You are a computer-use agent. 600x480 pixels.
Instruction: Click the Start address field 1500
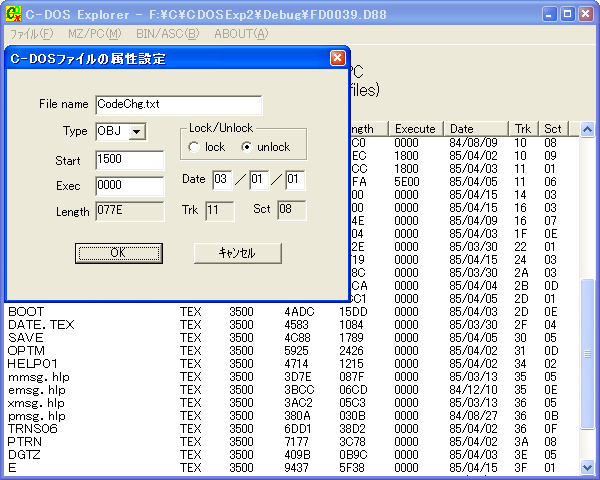click(130, 160)
